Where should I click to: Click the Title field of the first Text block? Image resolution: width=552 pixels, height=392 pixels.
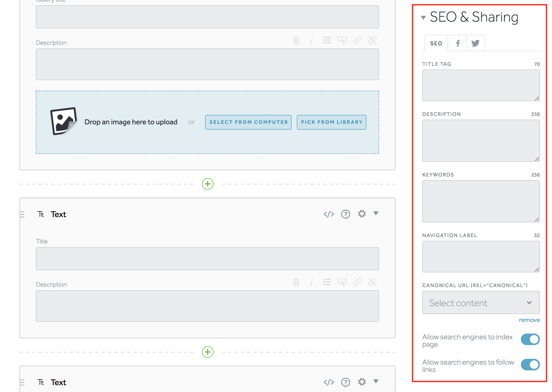(x=207, y=259)
